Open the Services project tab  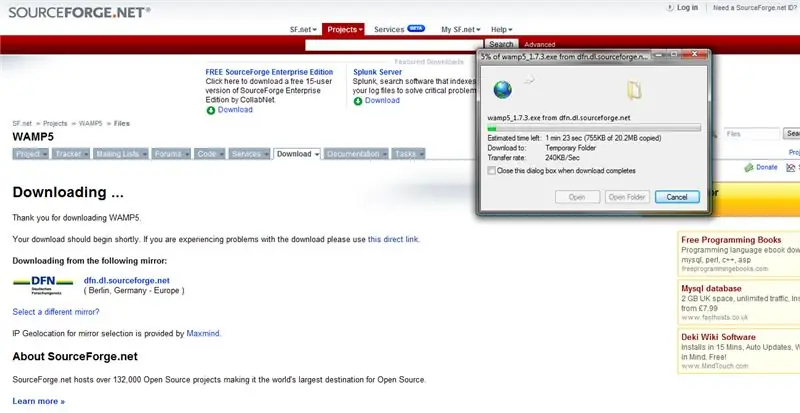click(x=249, y=154)
